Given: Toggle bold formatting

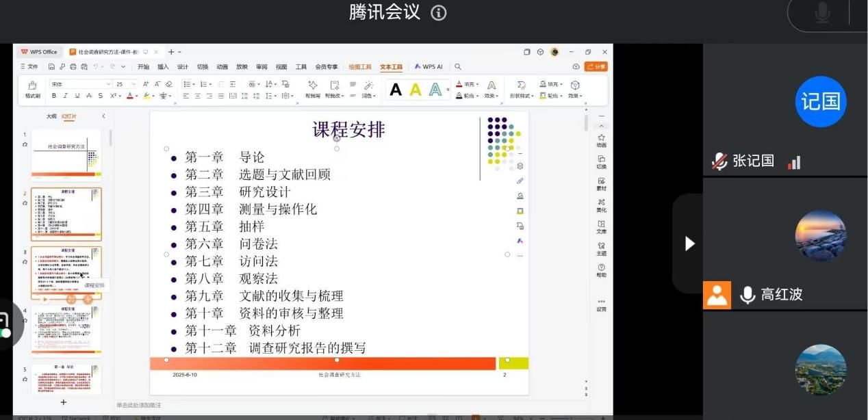Looking at the screenshot, I should [x=54, y=96].
